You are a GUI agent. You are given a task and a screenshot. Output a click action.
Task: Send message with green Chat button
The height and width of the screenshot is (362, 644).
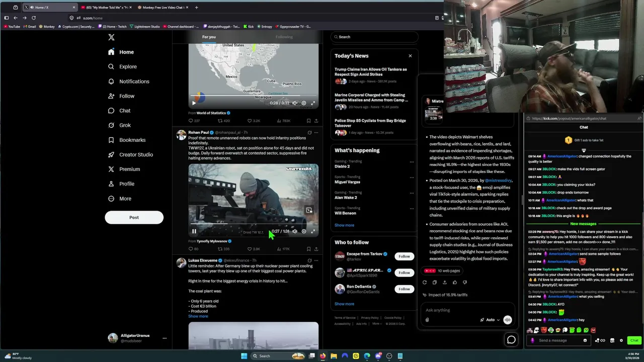point(634,340)
